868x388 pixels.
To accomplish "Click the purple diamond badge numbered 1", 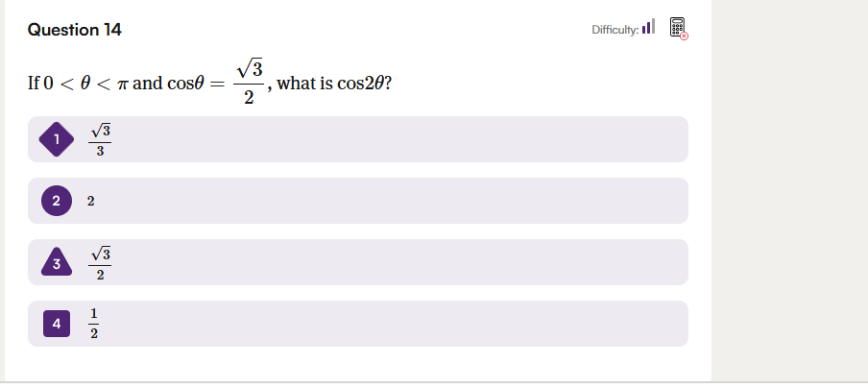I will [x=57, y=140].
